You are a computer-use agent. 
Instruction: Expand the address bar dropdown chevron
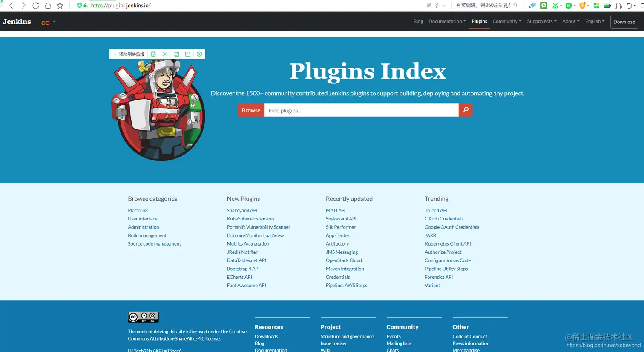coord(444,6)
